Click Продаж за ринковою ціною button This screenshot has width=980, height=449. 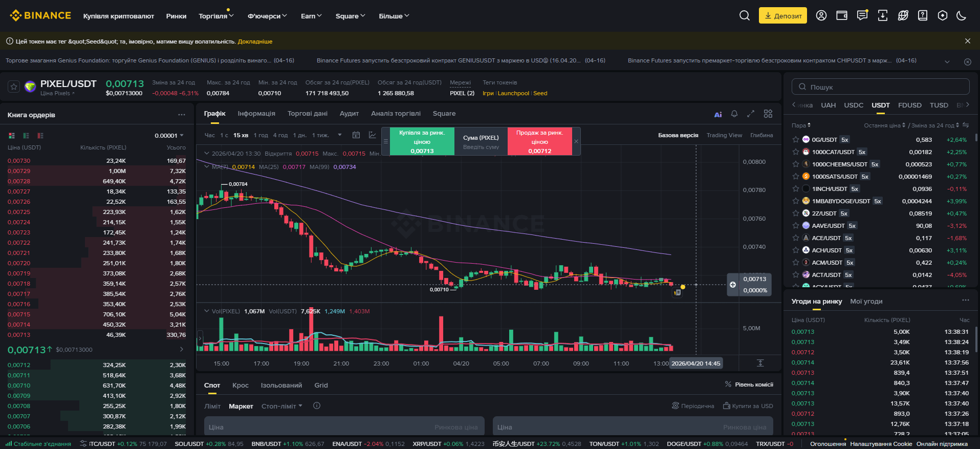(539, 141)
